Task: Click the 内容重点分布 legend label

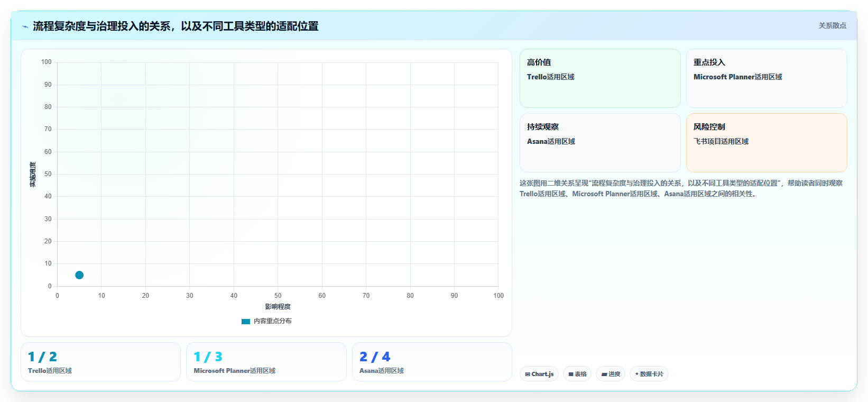Action: point(272,321)
